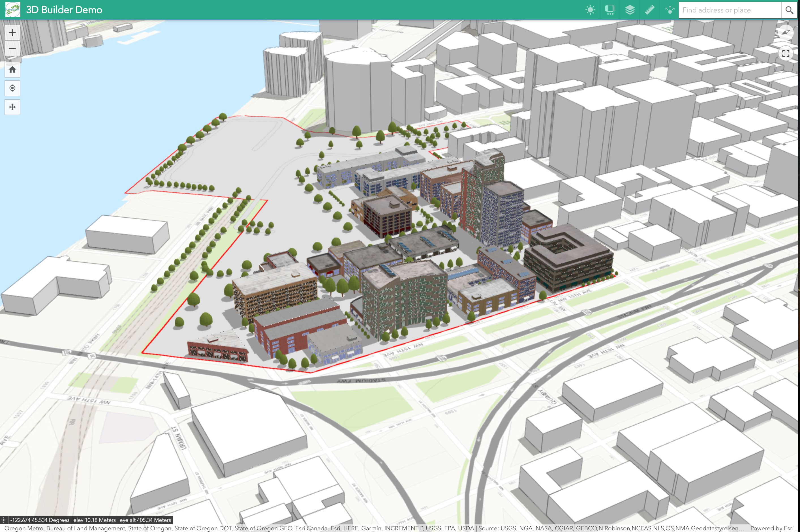800x532 pixels.
Task: Toggle full screen view
Action: [785, 53]
